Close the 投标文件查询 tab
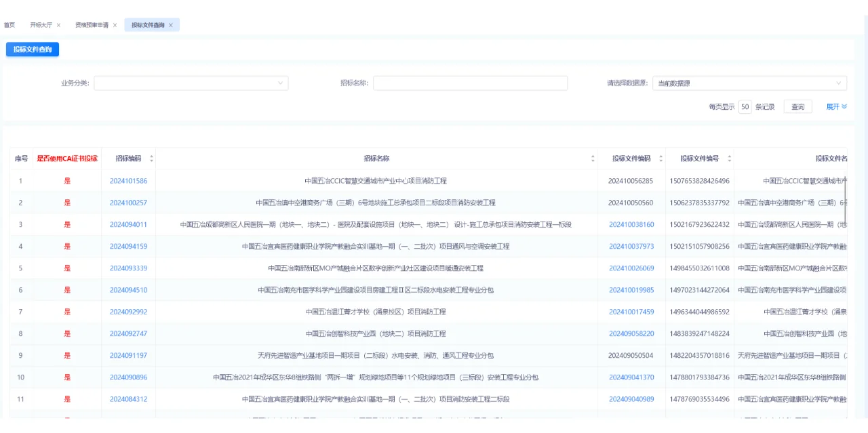Viewport: 868px width, 433px height. click(172, 24)
